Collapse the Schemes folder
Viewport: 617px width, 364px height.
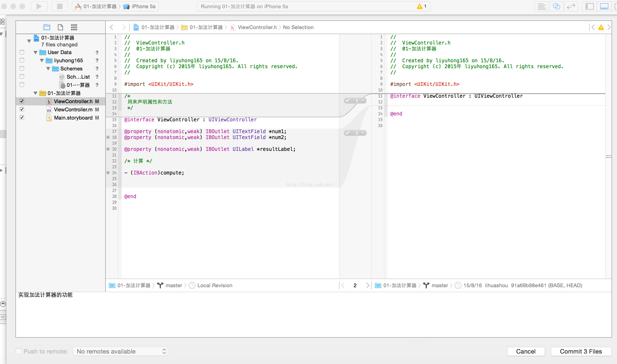[x=48, y=69]
